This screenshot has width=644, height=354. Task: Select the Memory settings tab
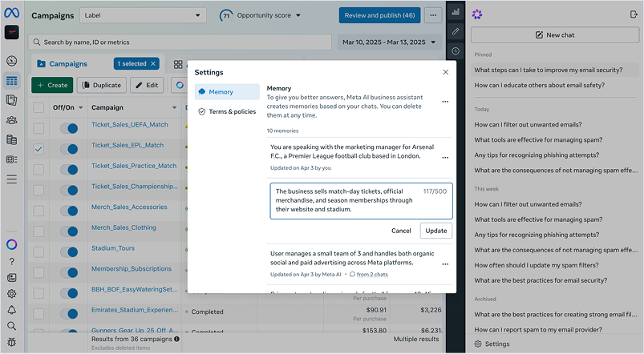[227, 92]
